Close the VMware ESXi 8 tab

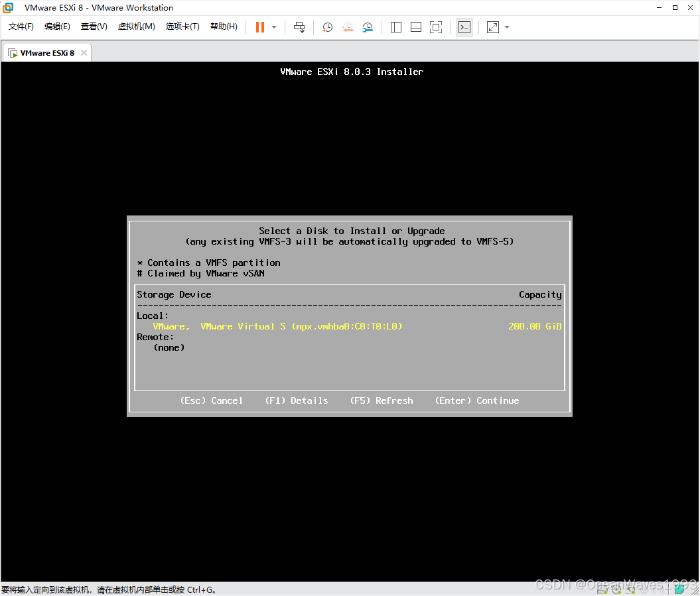[84, 52]
